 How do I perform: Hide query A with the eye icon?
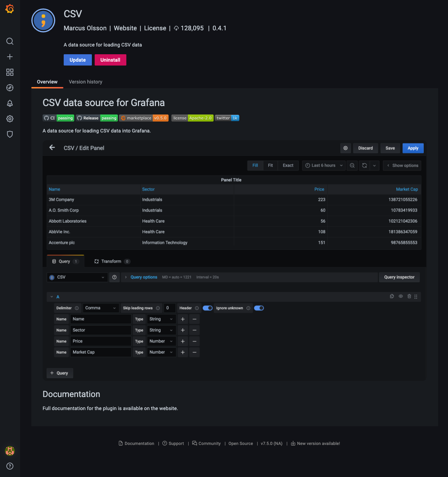click(x=400, y=296)
